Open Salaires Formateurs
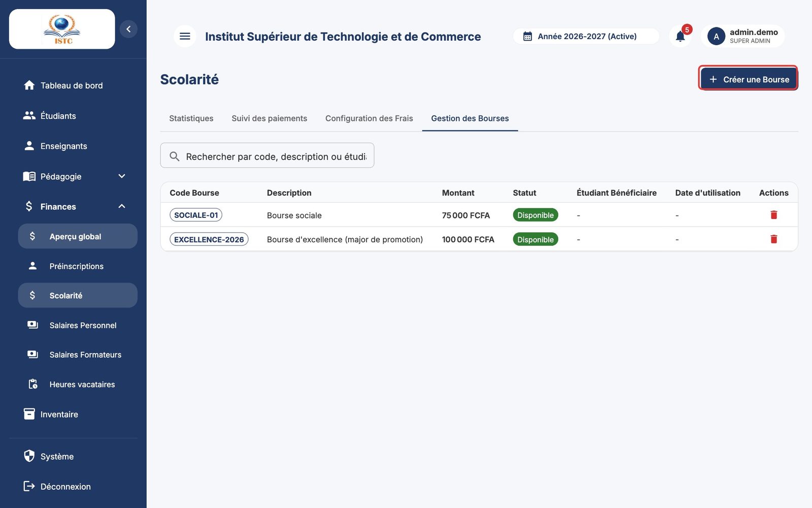 click(78, 355)
